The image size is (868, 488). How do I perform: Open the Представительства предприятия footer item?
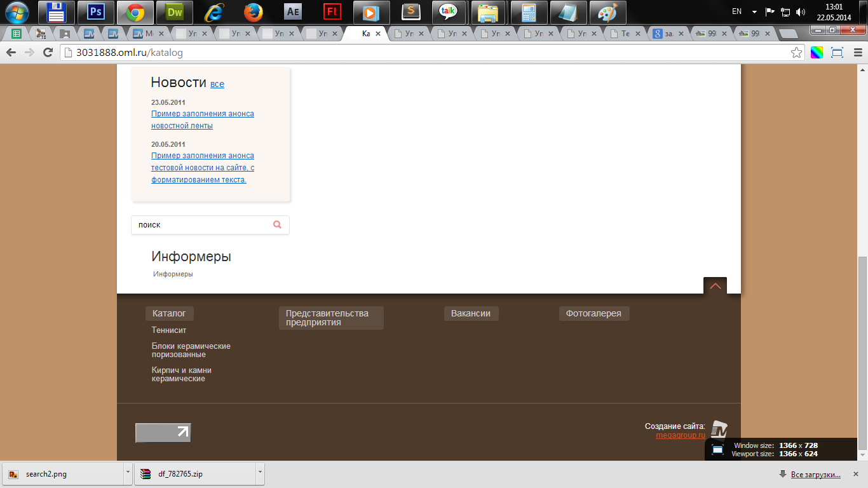tap(331, 318)
